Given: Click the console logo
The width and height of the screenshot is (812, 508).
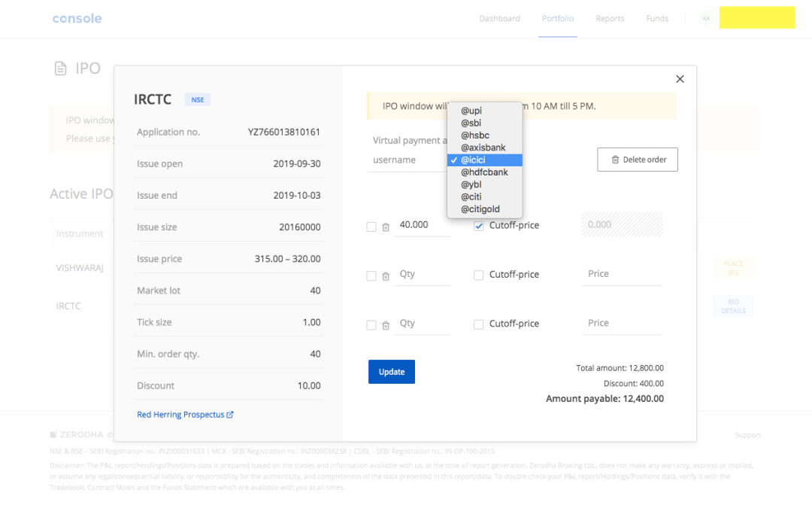Looking at the screenshot, I should 77,19.
